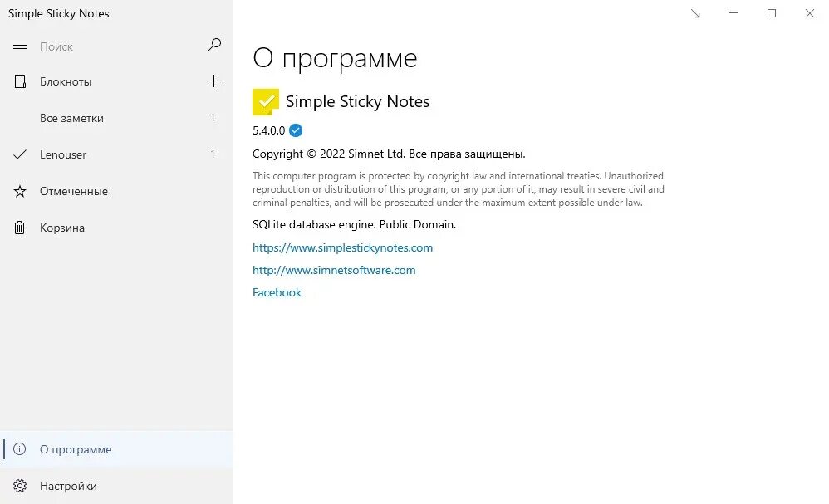This screenshot has width=829, height=504.
Task: Click the notebook icon beside Блокноты
Action: [x=20, y=81]
